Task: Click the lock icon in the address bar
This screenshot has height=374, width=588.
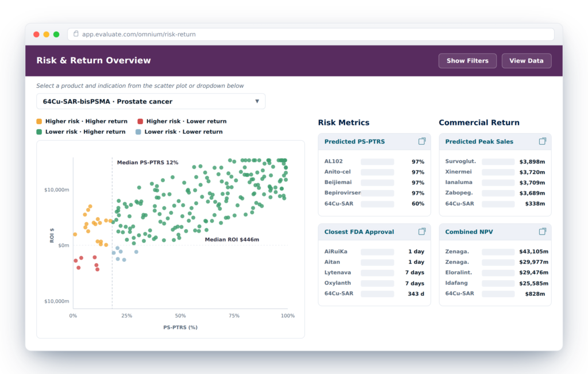Action: point(76,34)
